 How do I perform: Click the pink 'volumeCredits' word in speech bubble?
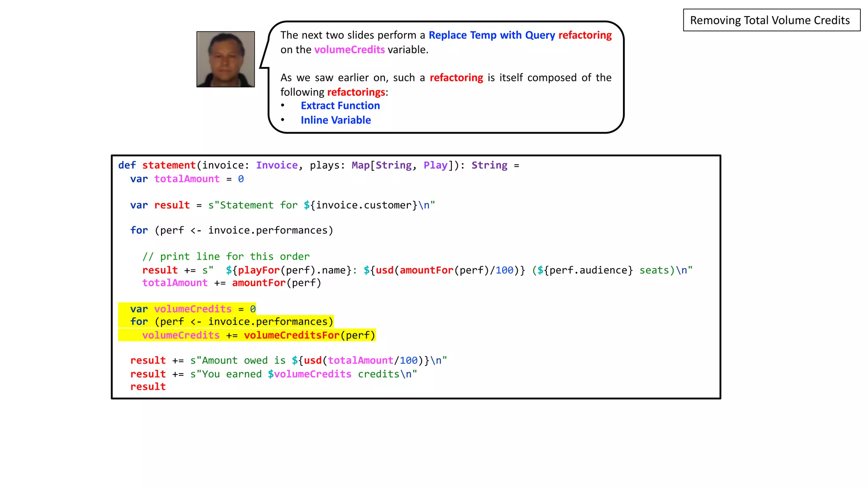(x=349, y=50)
